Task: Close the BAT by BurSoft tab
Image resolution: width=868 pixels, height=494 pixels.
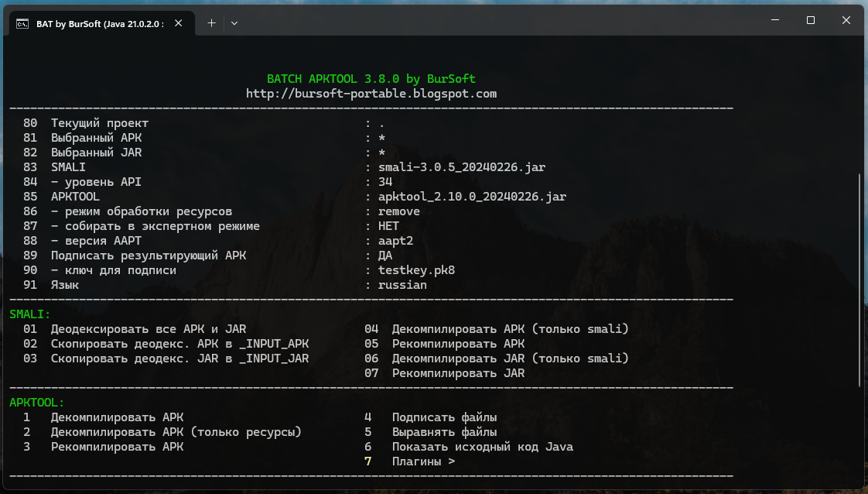Action: click(x=178, y=23)
